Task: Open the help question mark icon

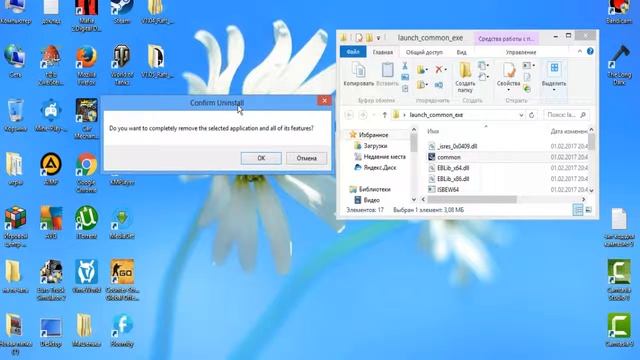Action: coord(590,51)
